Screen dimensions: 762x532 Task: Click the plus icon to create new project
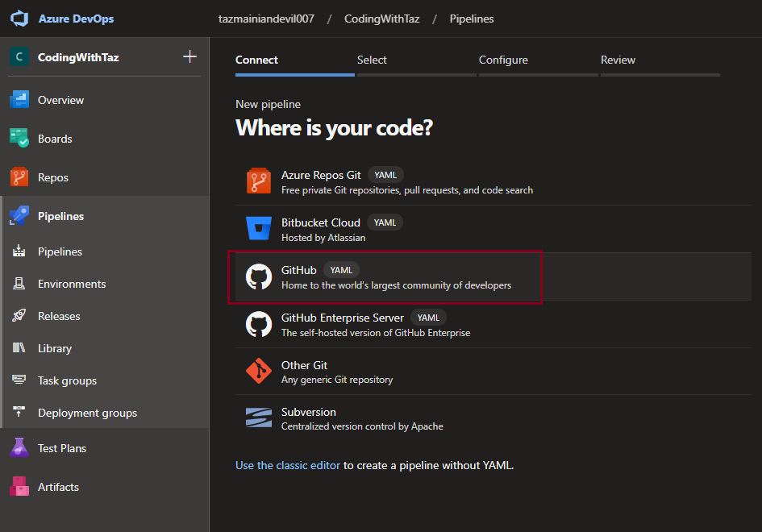point(189,56)
